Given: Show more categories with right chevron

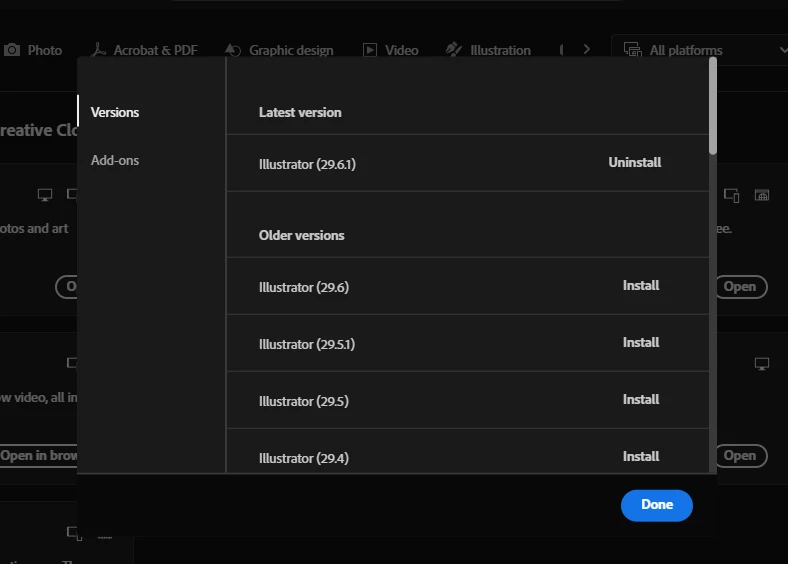Looking at the screenshot, I should point(586,49).
